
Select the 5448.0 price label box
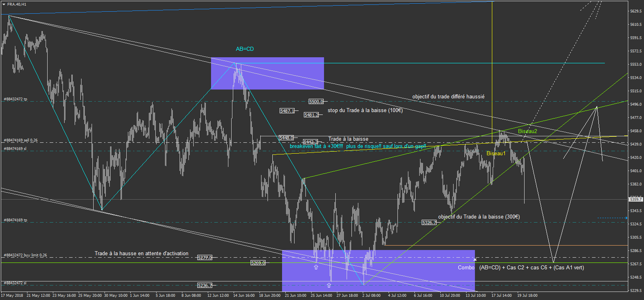point(286,138)
